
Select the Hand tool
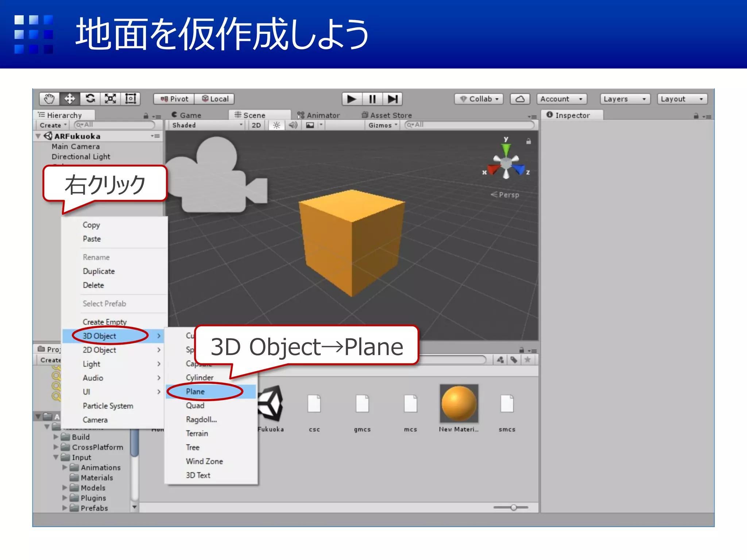(x=49, y=99)
